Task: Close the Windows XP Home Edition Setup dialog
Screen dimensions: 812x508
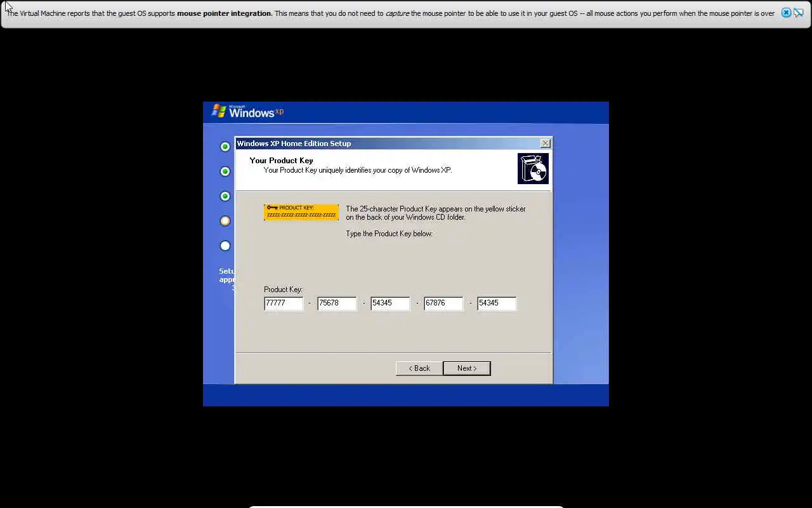Action: [x=545, y=144]
